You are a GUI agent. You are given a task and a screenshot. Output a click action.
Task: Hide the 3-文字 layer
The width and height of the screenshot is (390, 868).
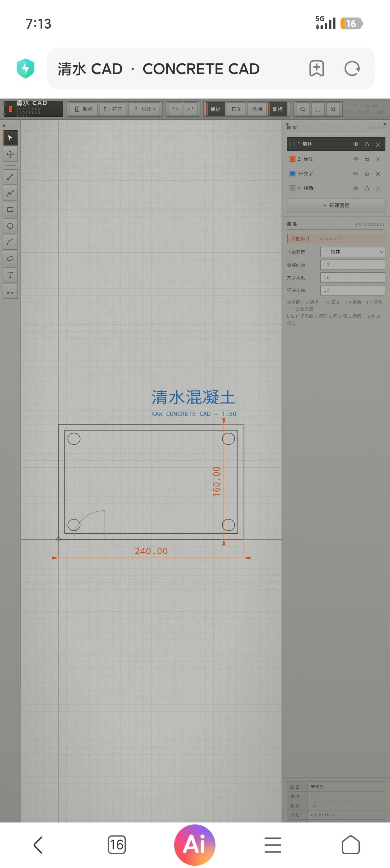(x=356, y=174)
